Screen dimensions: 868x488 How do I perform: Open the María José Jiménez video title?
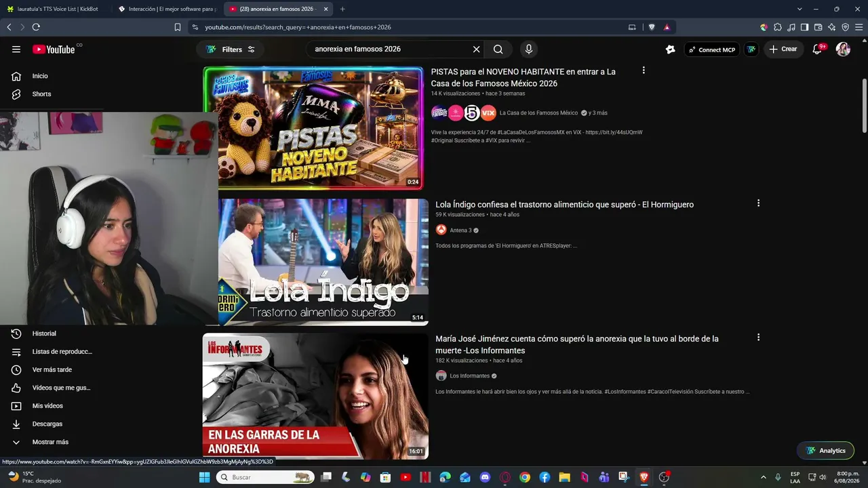[577, 344]
